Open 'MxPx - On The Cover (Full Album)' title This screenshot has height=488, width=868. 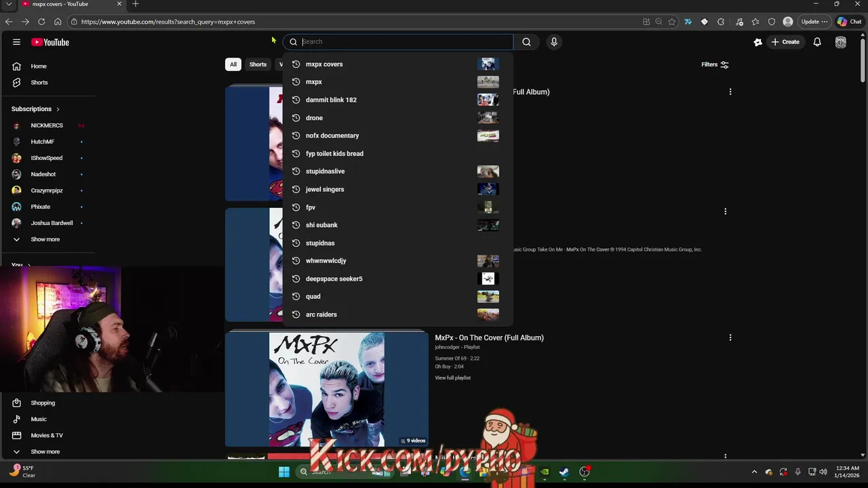tap(489, 338)
